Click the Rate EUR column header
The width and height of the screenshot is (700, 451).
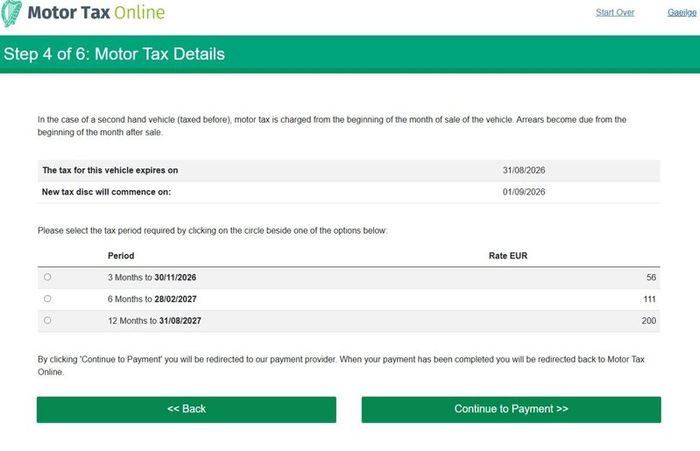click(508, 256)
